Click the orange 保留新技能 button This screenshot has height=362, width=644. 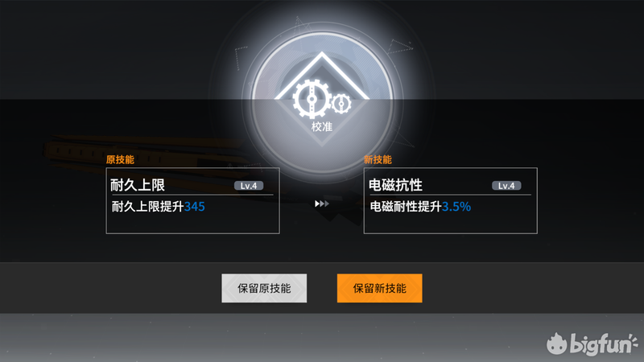379,288
